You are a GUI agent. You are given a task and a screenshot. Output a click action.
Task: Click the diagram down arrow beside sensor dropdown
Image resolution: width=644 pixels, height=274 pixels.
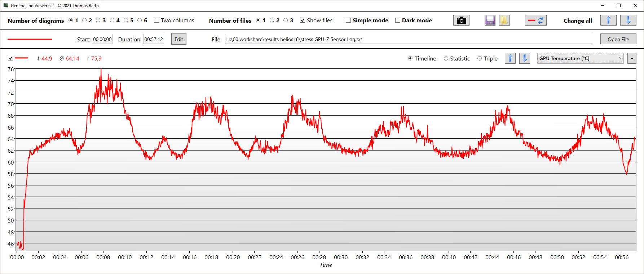(x=524, y=58)
